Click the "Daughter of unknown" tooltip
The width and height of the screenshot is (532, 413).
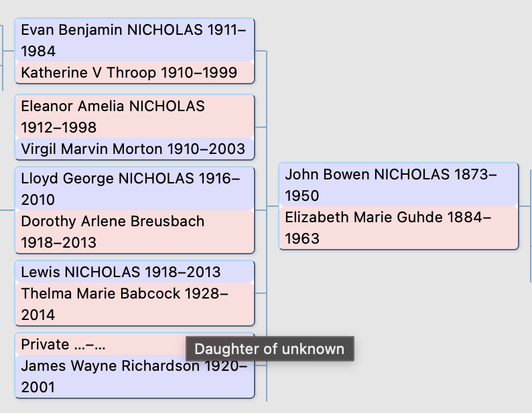click(269, 349)
